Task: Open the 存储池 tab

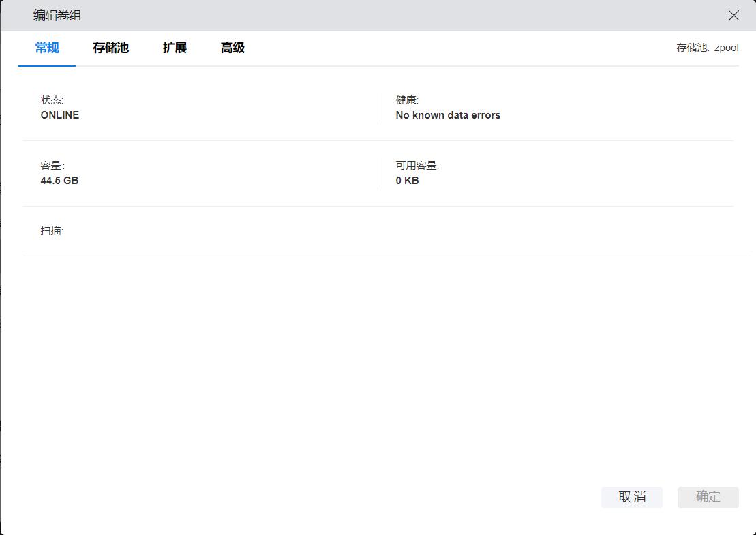Action: click(110, 48)
